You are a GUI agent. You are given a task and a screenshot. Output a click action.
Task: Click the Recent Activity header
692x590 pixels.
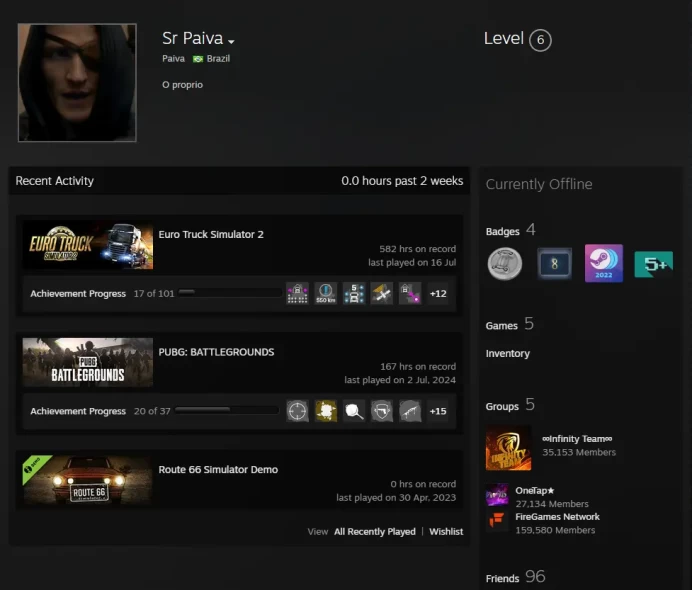[x=55, y=181]
